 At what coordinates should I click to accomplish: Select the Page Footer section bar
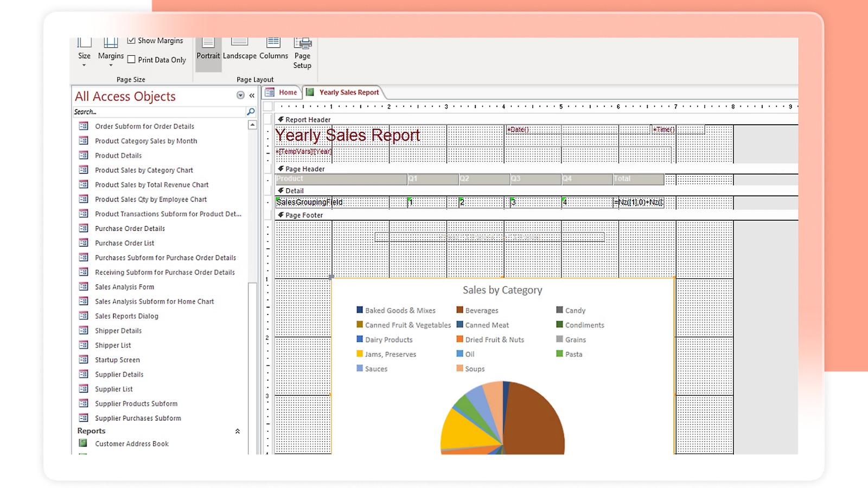pos(536,215)
